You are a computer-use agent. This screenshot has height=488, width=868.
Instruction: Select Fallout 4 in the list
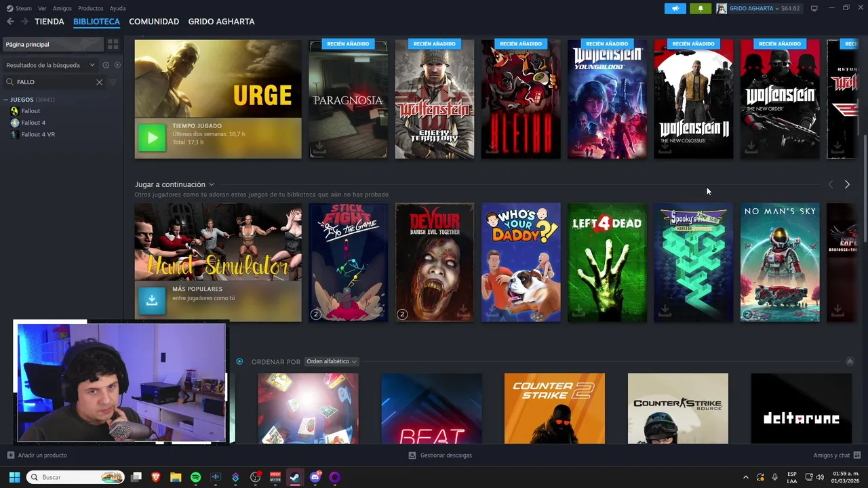[x=33, y=123]
